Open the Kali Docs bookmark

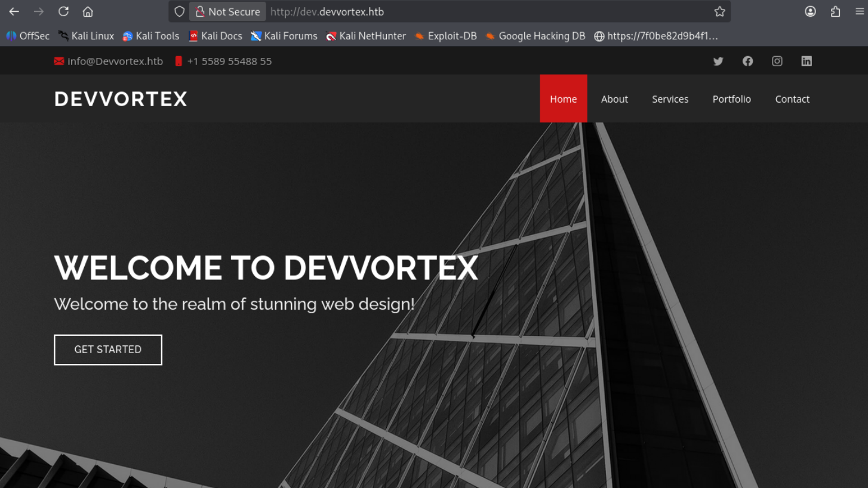click(x=216, y=36)
